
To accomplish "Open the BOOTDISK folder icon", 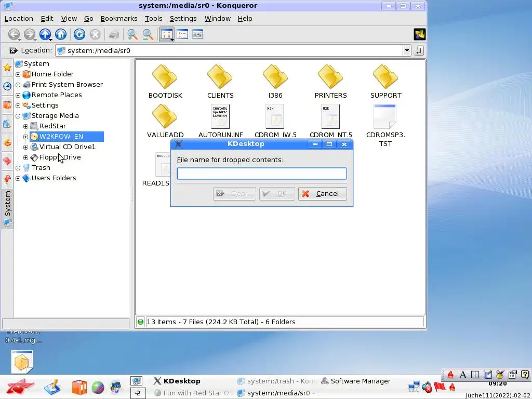I will pos(165,77).
